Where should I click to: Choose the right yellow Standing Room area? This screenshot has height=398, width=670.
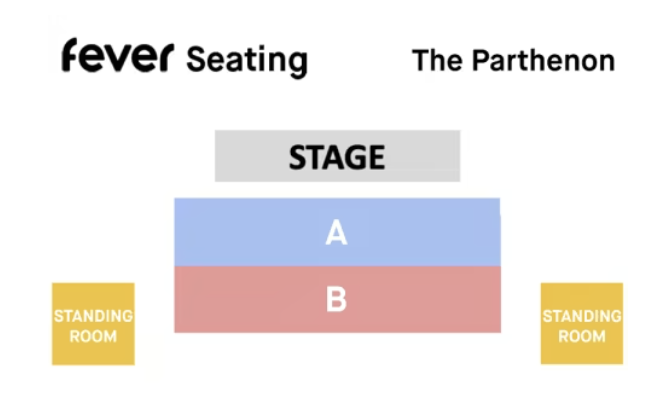point(582,324)
